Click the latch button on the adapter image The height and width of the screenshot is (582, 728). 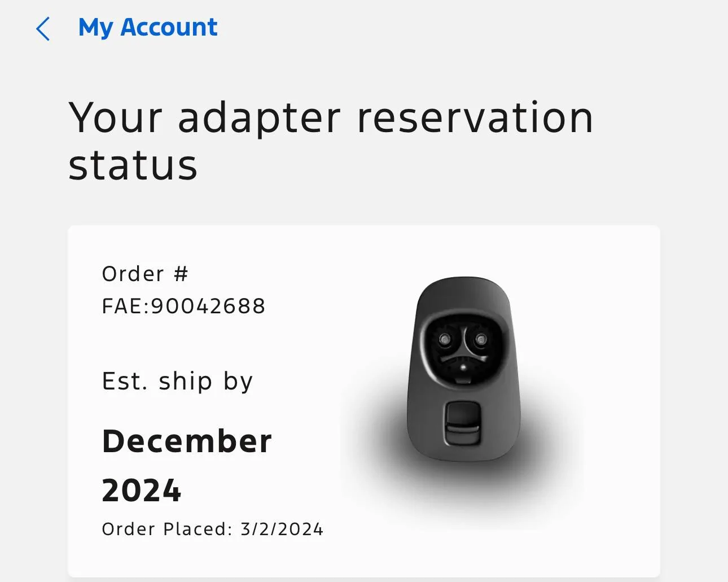tap(462, 423)
